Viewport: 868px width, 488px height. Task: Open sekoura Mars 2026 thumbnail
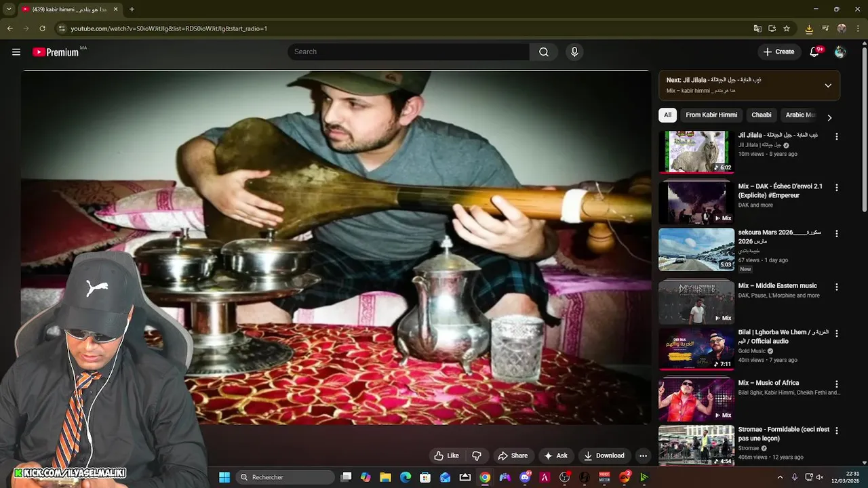pyautogui.click(x=696, y=249)
